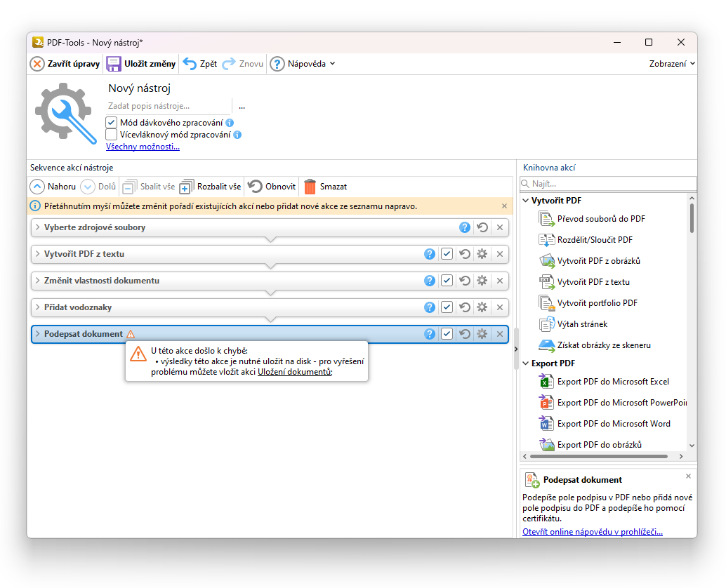Dismiss the yellow drag hint banner

(x=504, y=206)
